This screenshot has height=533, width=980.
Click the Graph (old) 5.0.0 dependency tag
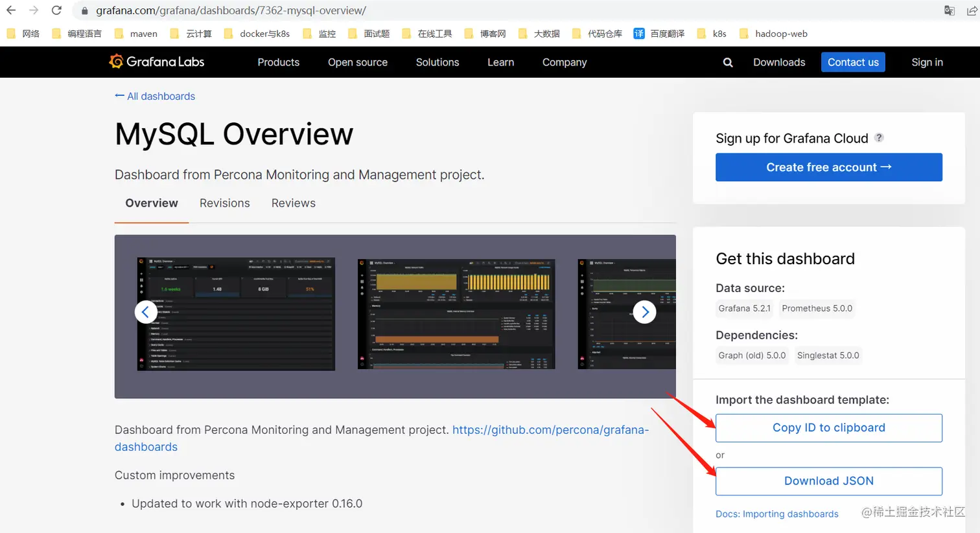(752, 356)
